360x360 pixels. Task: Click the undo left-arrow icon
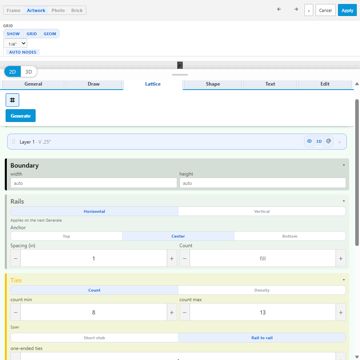click(x=279, y=10)
